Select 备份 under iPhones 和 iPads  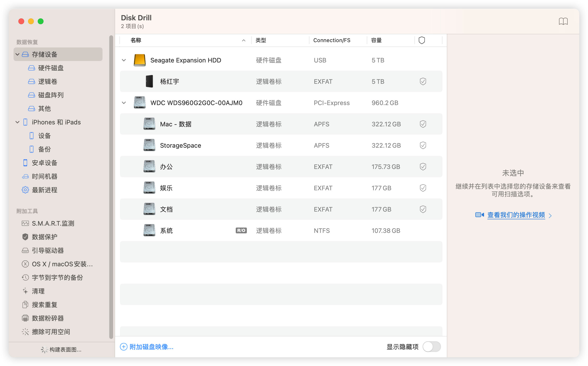pyautogui.click(x=40, y=149)
